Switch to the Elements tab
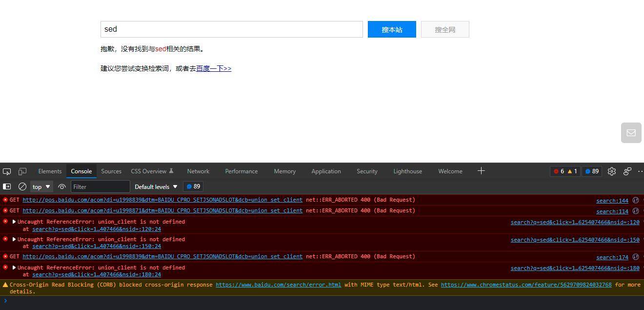This screenshot has width=644, height=310. click(50, 171)
